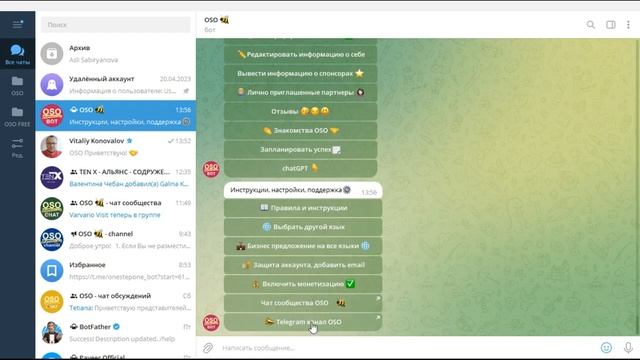The width and height of the screenshot is (640, 360).
Task: Open Vitaliy Konovalov's chat
Action: (x=116, y=147)
